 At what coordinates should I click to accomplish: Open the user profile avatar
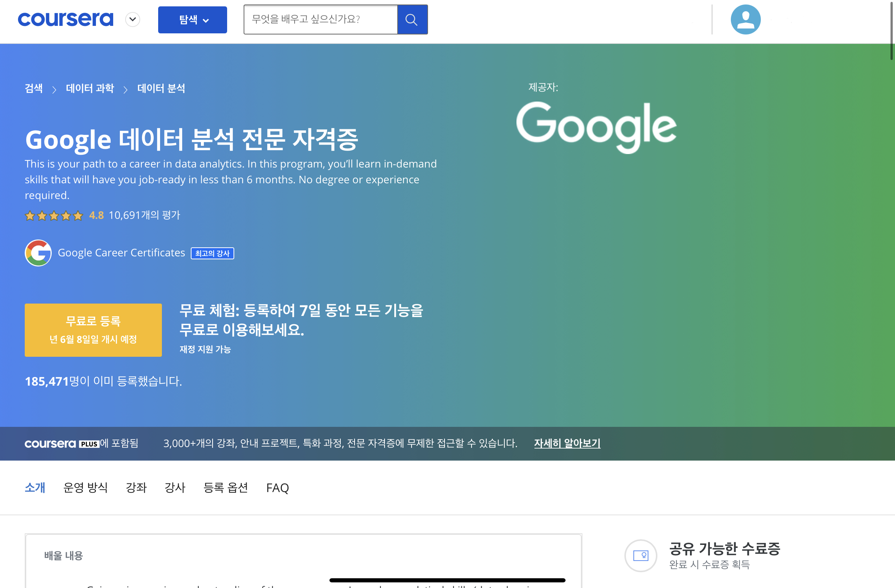click(x=745, y=19)
